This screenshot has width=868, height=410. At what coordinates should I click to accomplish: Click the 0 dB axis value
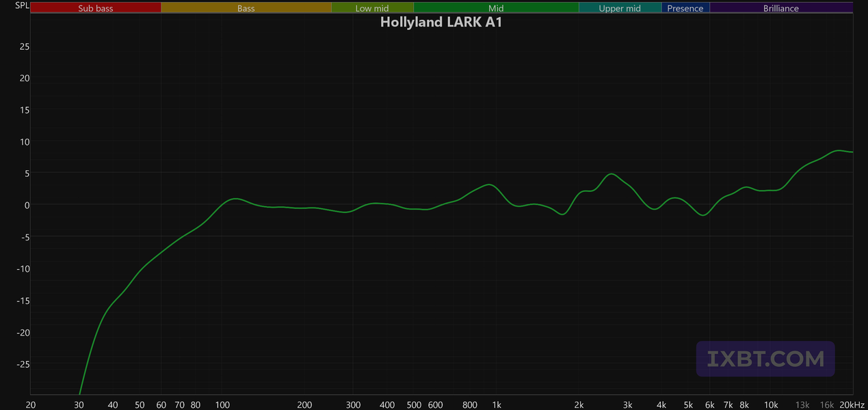26,205
